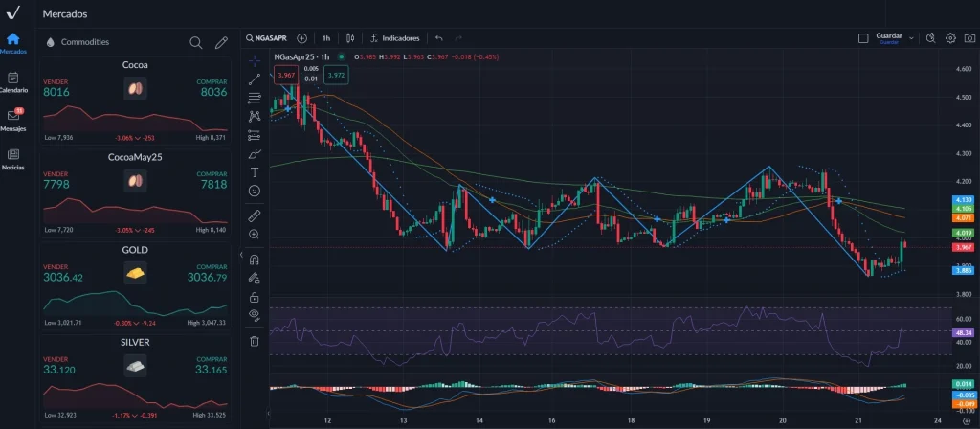Undo the last chart action
This screenshot has width=980, height=429.
[x=439, y=38]
